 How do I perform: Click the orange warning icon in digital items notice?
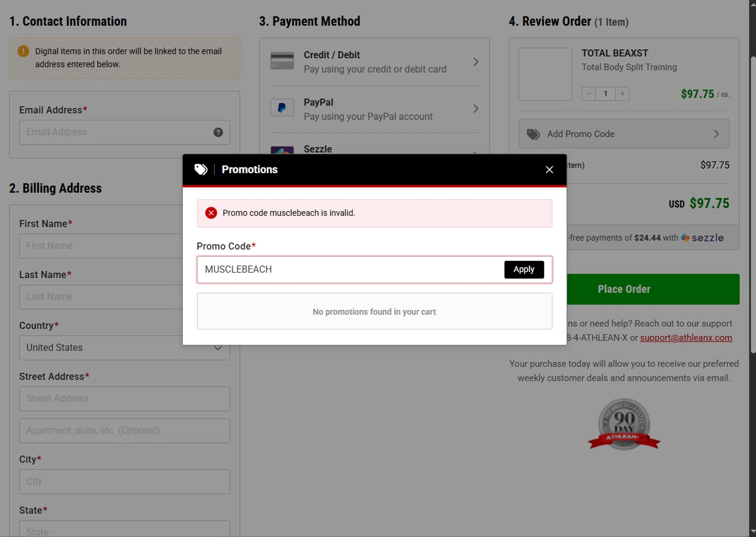(23, 51)
